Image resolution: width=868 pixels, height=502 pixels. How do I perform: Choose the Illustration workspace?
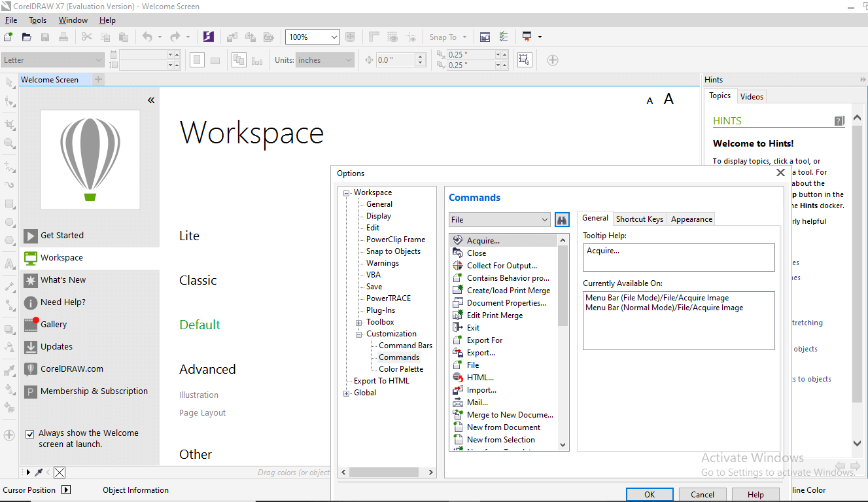coord(199,395)
